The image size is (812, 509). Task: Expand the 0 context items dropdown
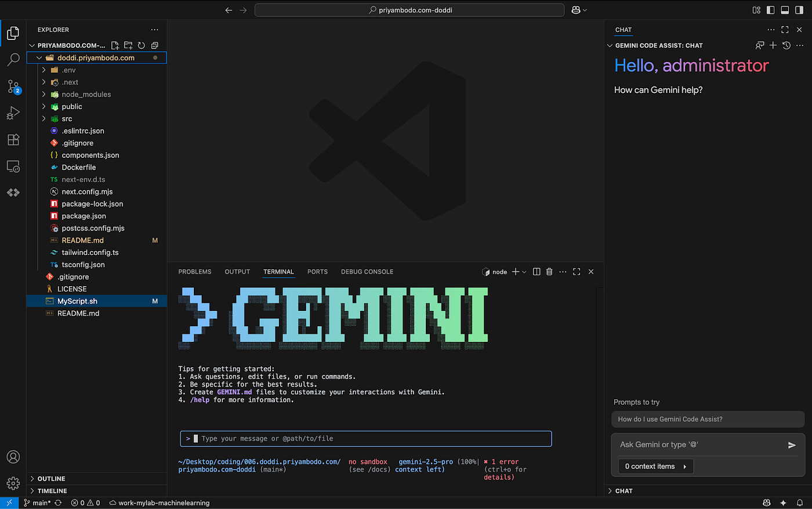coord(655,467)
